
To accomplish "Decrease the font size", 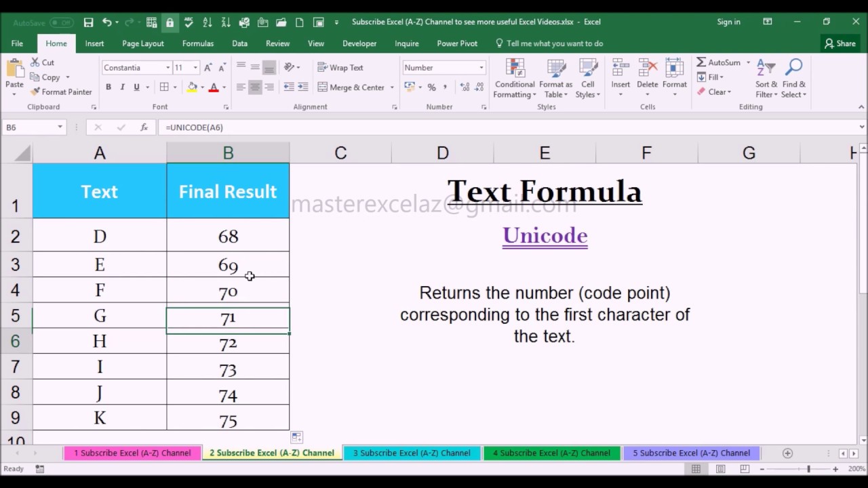I will [x=222, y=68].
